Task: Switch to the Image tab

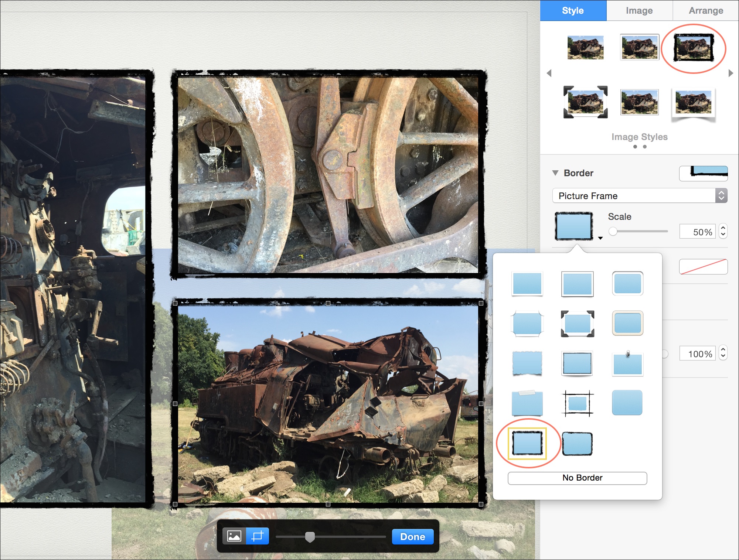Action: [639, 10]
